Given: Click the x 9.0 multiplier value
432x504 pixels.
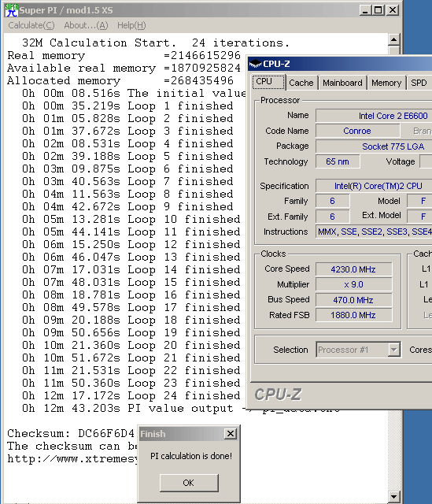Looking at the screenshot, I should [353, 284].
